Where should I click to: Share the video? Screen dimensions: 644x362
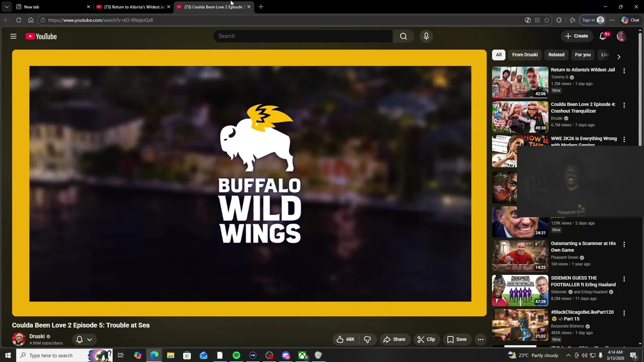[x=394, y=339]
